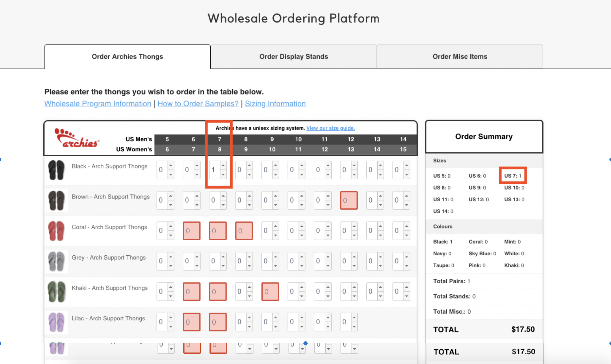Click Coral size 8 unavailable field
This screenshot has height=364, width=611.
point(244,231)
